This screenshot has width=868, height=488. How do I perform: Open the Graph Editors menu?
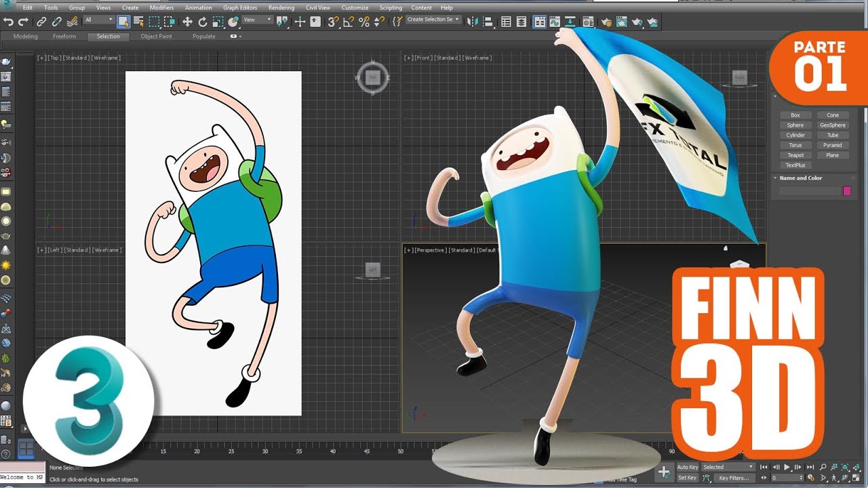(x=240, y=7)
